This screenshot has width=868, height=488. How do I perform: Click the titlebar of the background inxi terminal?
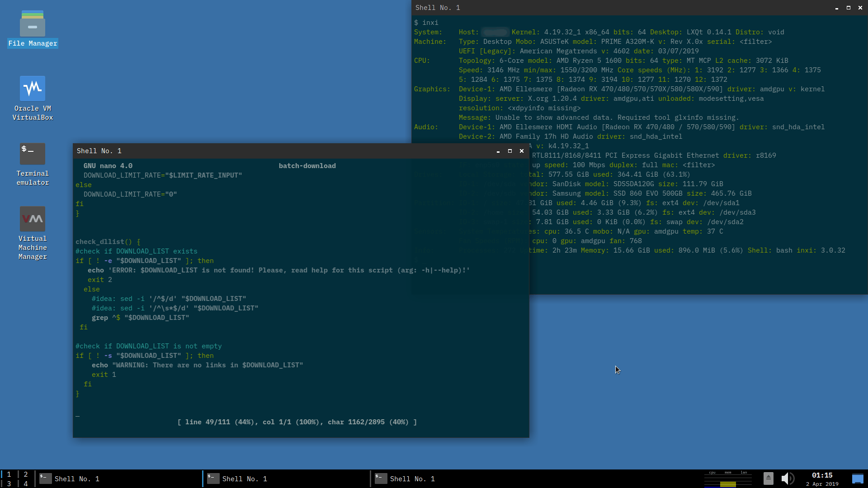pos(633,7)
